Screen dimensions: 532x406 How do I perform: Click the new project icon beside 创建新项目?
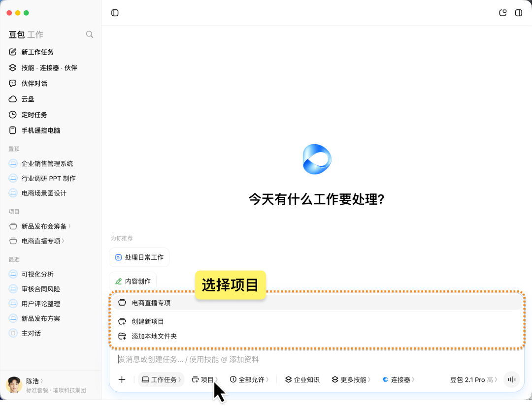click(122, 321)
